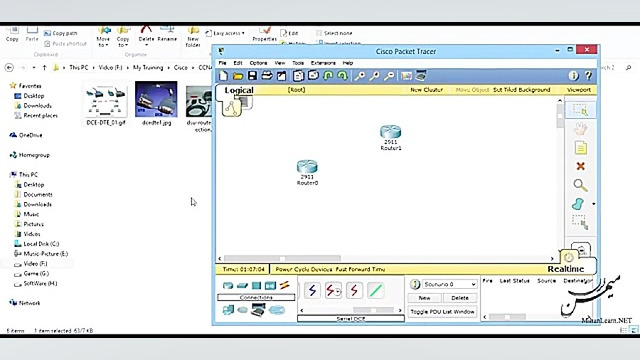Click Fast Forward Time

tap(360, 269)
